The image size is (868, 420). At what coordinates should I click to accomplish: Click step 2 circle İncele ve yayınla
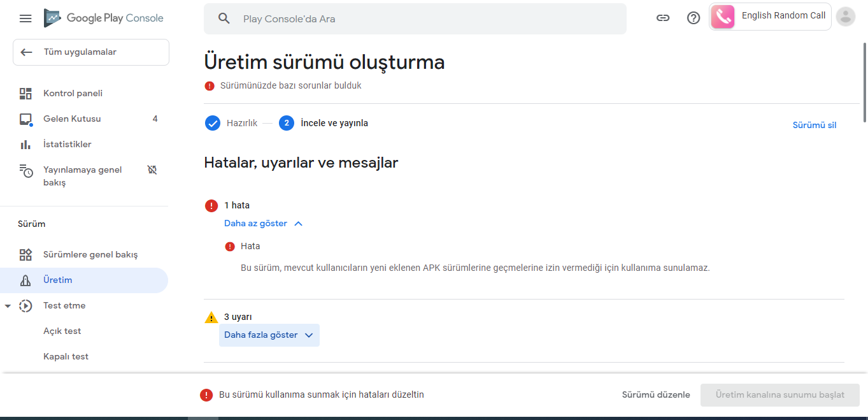tap(287, 123)
